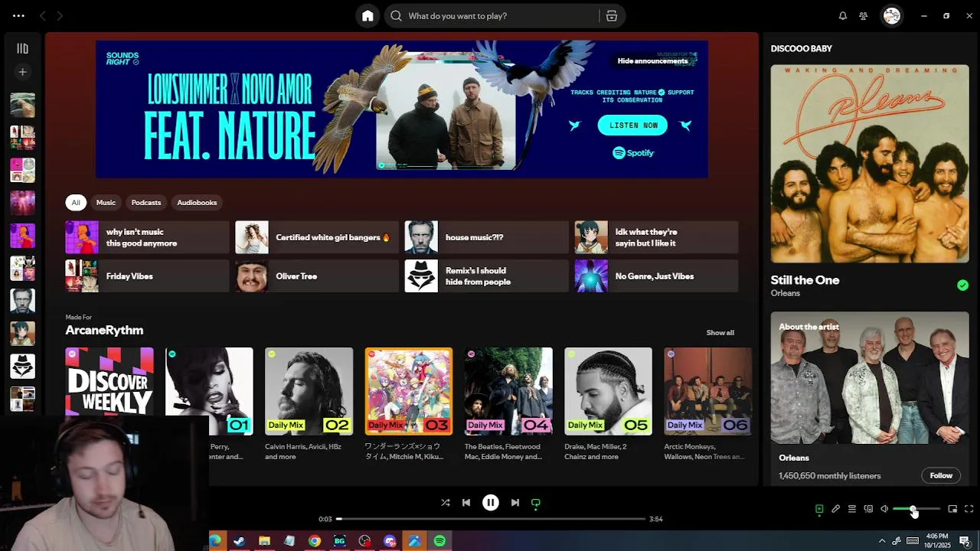Screen dimensions: 980x551
Task: Skip to the previous track
Action: point(466,503)
